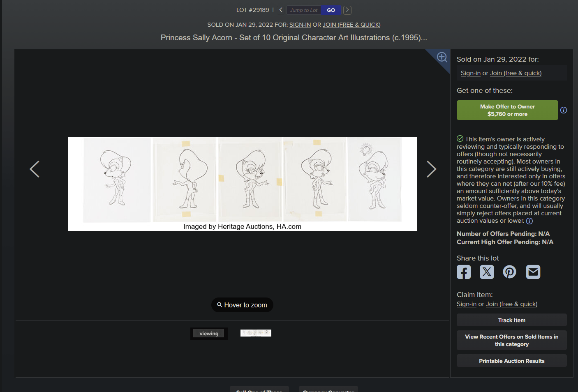Click Number of Offers Pending: N/A text
Screen dimensions: 578x392
pyautogui.click(x=503, y=234)
